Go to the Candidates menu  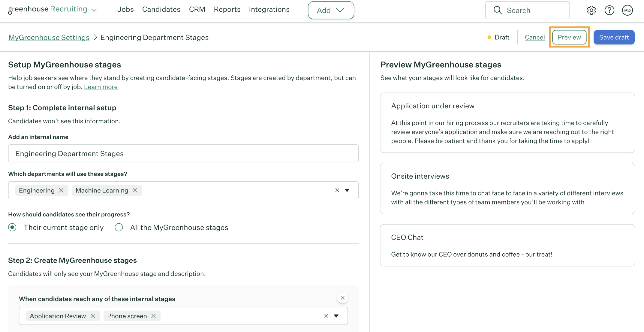pos(161,10)
